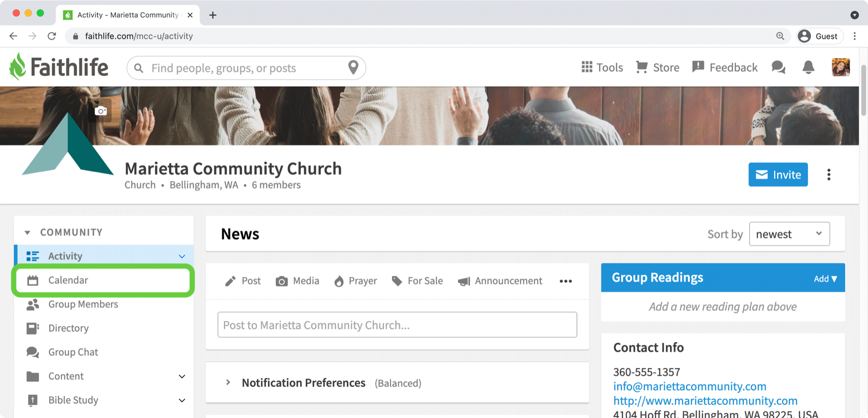The height and width of the screenshot is (418, 868).
Task: Collapse the COMMUNITY section triangle
Action: pos(28,233)
